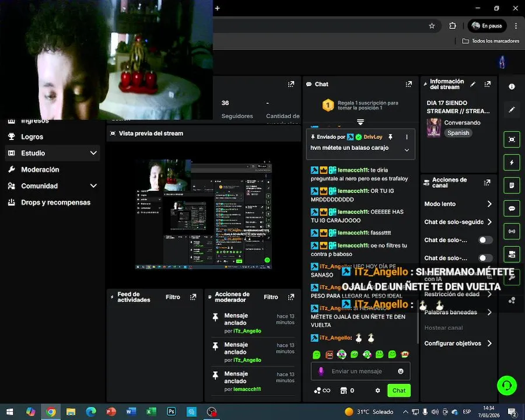This screenshot has width=525, height=420.
Task: Open the emoji picker in chat input
Action: point(400,371)
